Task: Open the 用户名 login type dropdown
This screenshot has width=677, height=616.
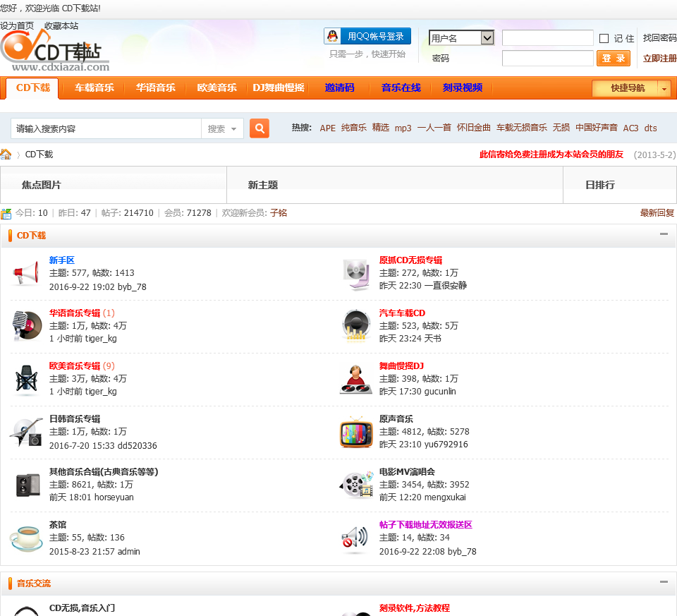Action: (461, 38)
